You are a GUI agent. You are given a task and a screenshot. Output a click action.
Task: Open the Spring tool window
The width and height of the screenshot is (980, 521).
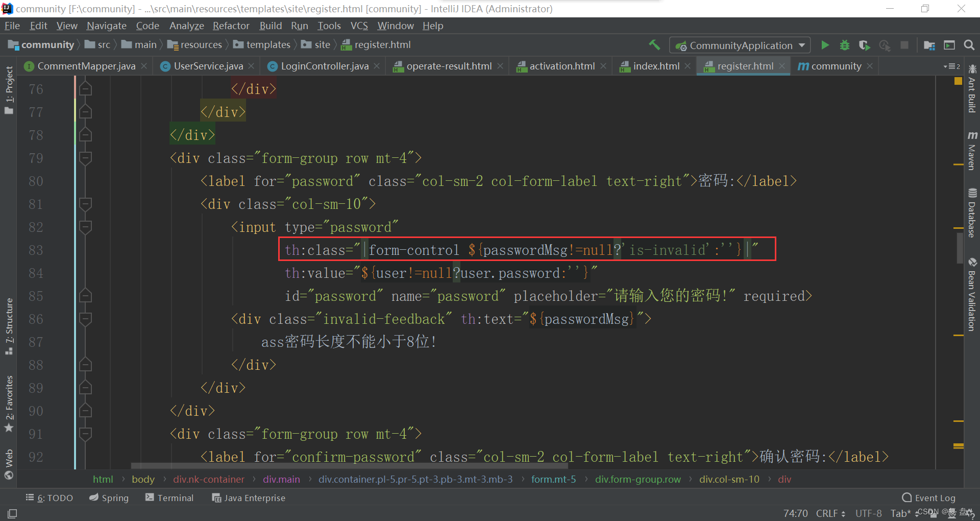coord(109,498)
